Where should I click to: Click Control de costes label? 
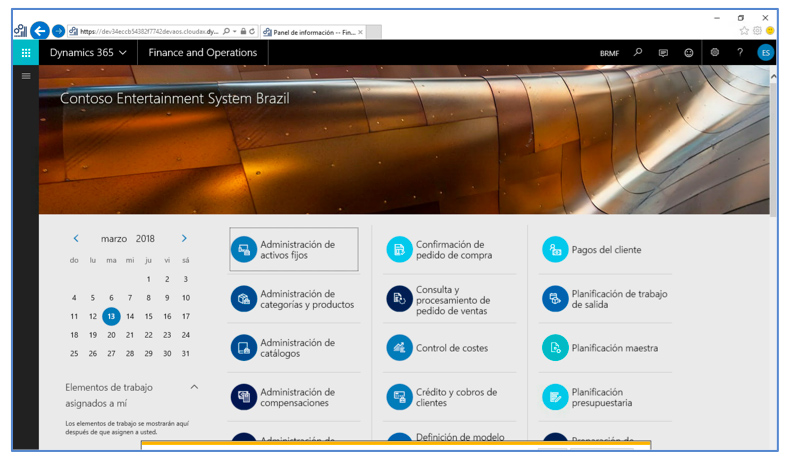pyautogui.click(x=452, y=348)
